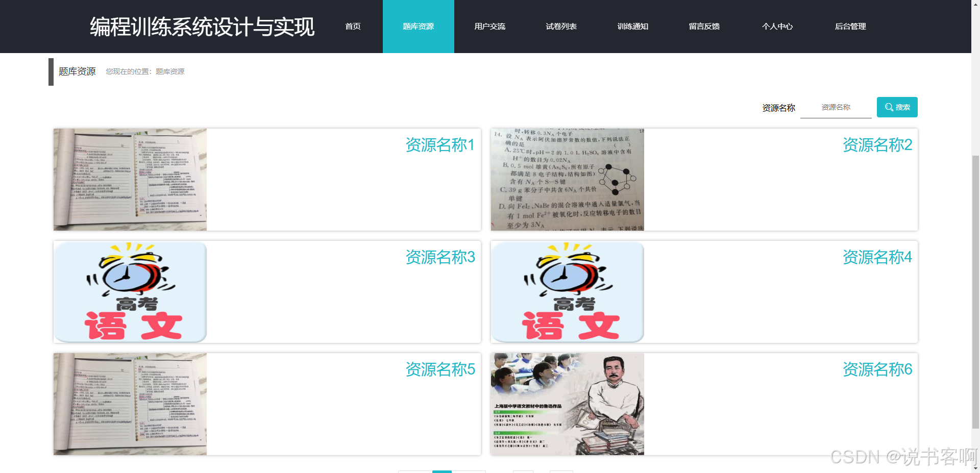Click the chemistry question thumbnail of 资源名称2
The height and width of the screenshot is (473, 980).
tap(568, 180)
